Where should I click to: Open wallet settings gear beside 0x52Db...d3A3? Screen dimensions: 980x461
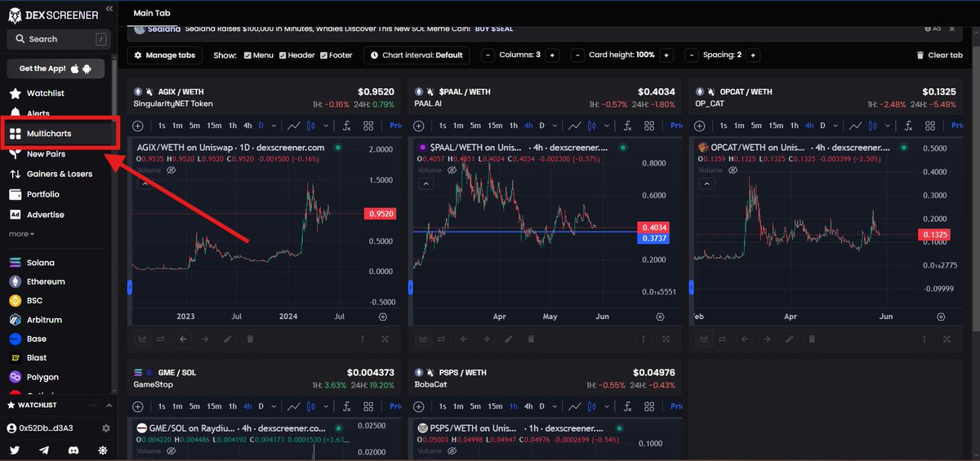point(105,428)
